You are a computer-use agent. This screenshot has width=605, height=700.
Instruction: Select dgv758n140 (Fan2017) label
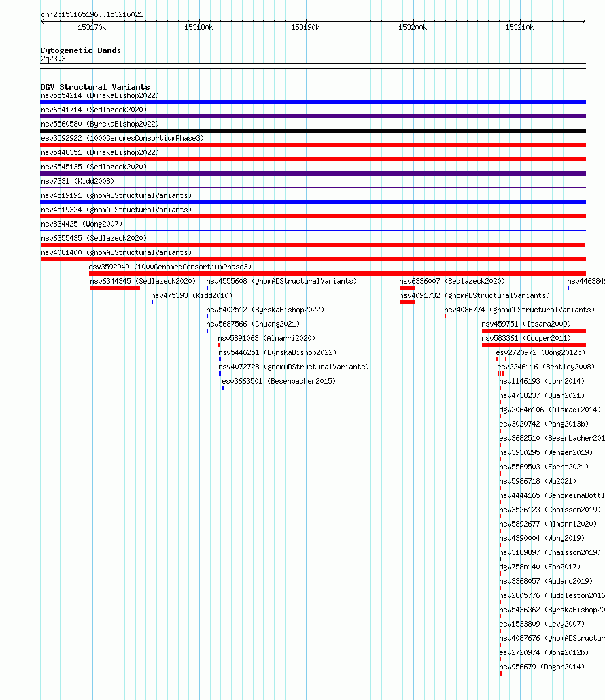(540, 567)
